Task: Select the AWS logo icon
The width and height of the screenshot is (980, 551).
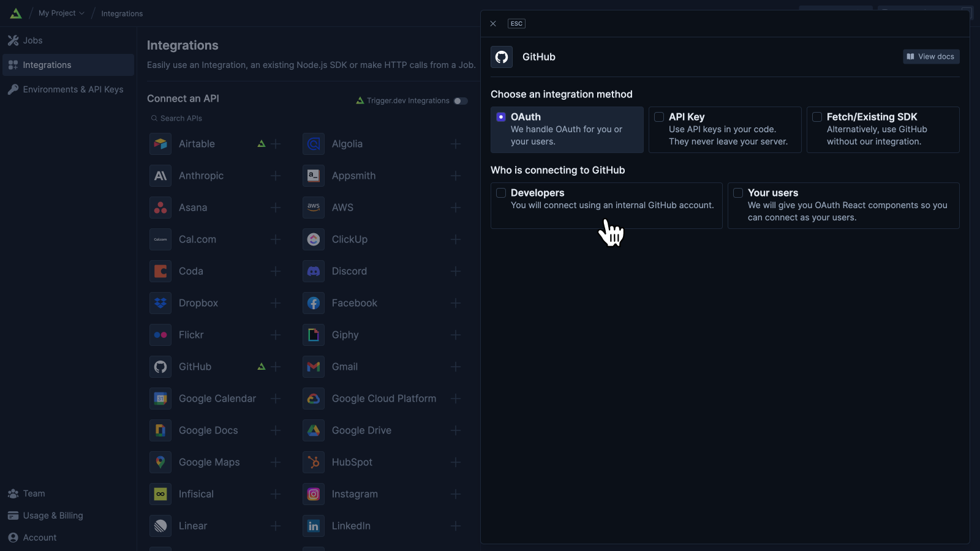Action: click(314, 208)
